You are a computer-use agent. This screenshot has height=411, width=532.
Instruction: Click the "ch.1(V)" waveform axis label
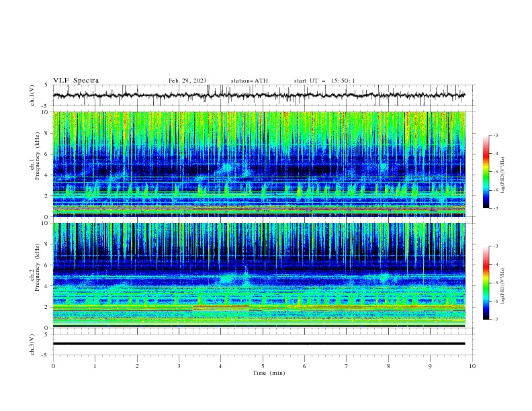click(x=32, y=95)
